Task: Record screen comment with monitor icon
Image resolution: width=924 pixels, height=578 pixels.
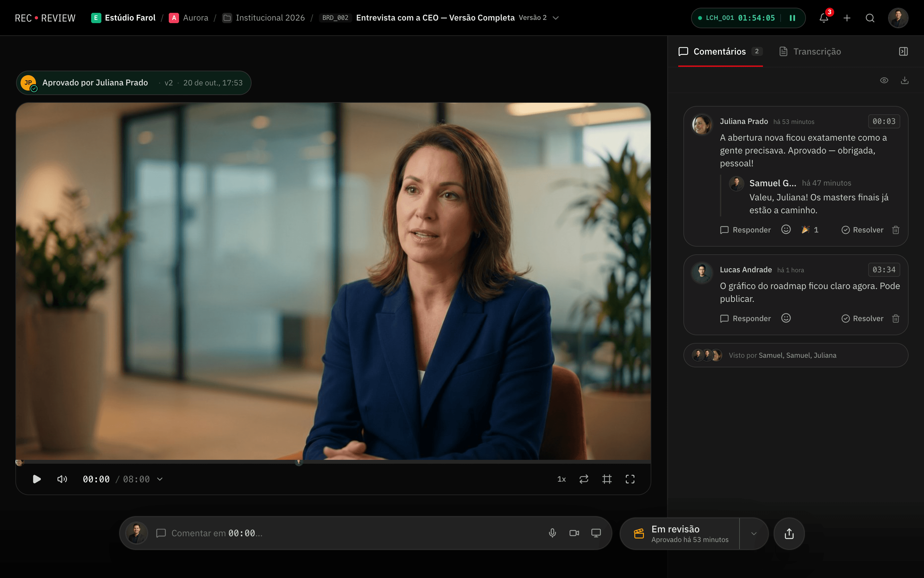Action: pos(596,533)
